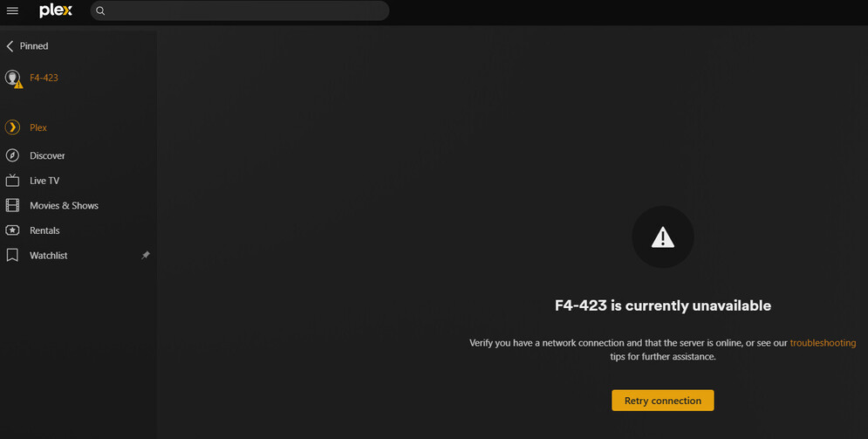This screenshot has width=868, height=439.
Task: Click the Pinned header text
Action: tap(34, 46)
